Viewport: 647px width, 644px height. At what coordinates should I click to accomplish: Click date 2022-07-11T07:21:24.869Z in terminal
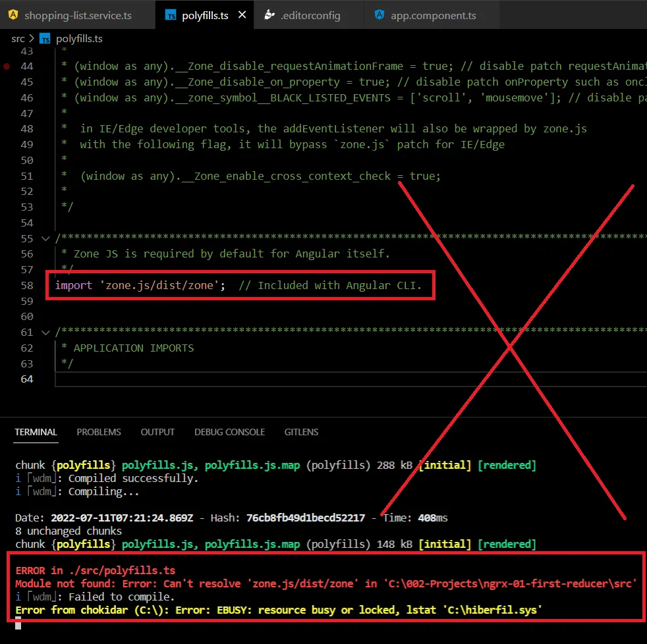[x=122, y=518]
